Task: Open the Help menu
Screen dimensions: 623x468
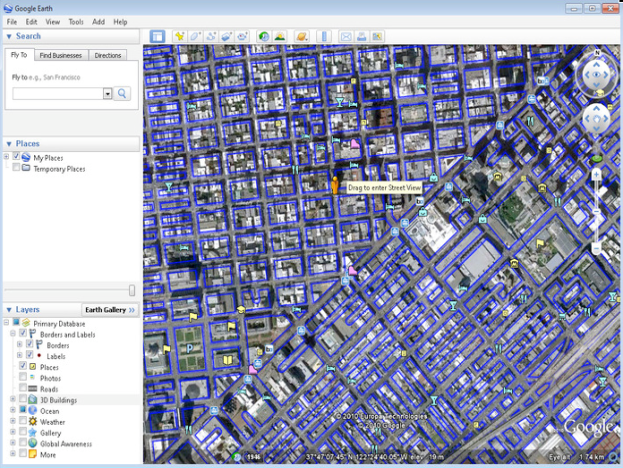Action: pos(120,22)
